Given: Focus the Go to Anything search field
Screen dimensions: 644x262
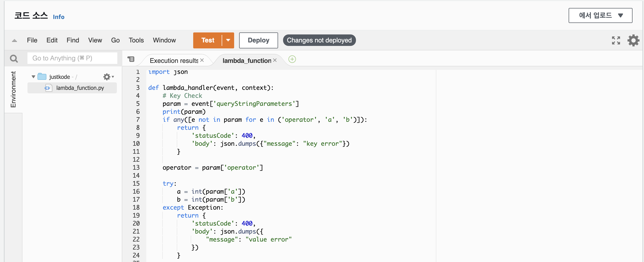Looking at the screenshot, I should [x=72, y=58].
